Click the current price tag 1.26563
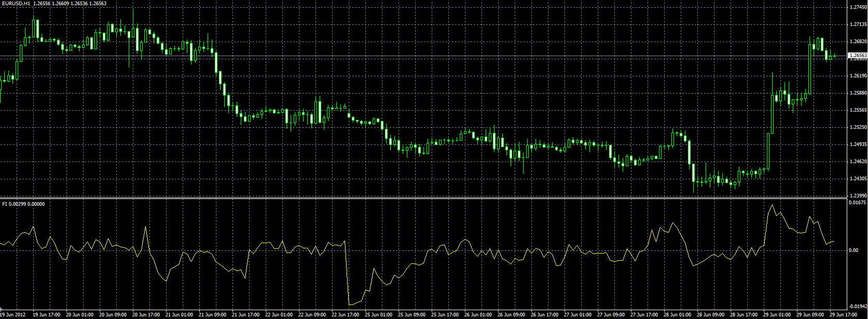Image resolution: width=868 pixels, height=319 pixels. (858, 55)
